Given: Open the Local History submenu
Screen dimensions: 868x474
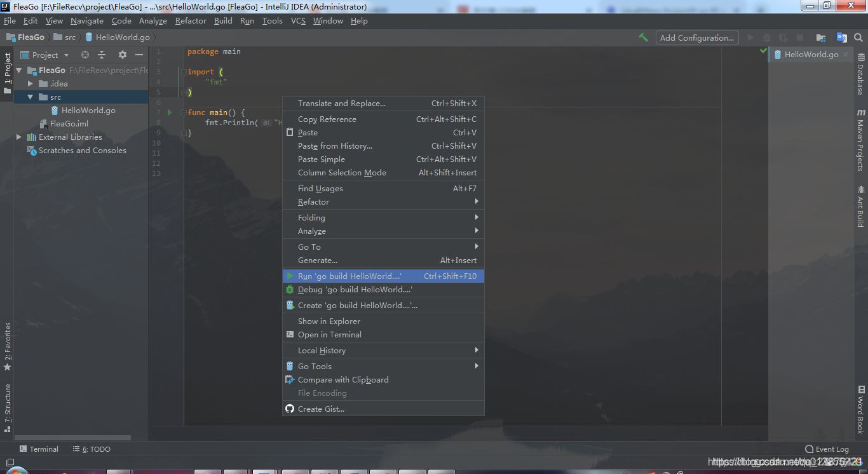Looking at the screenshot, I should click(383, 351).
